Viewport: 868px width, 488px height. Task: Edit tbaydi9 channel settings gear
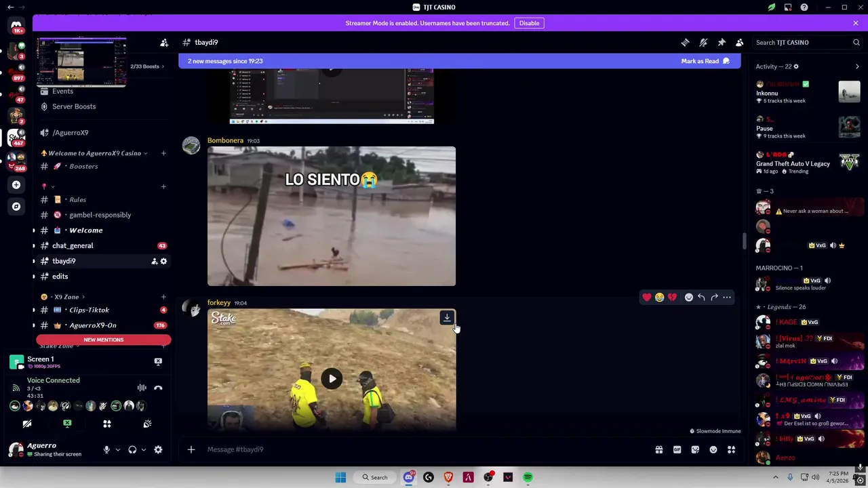click(163, 262)
